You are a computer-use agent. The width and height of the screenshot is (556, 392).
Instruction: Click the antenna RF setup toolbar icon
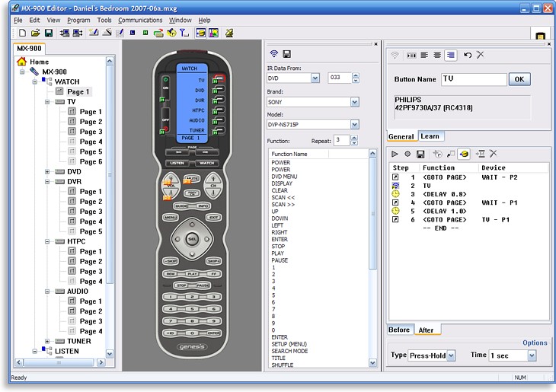(x=184, y=33)
